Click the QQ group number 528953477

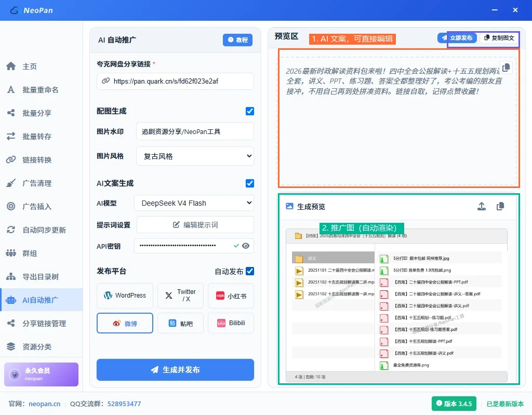pos(124,404)
